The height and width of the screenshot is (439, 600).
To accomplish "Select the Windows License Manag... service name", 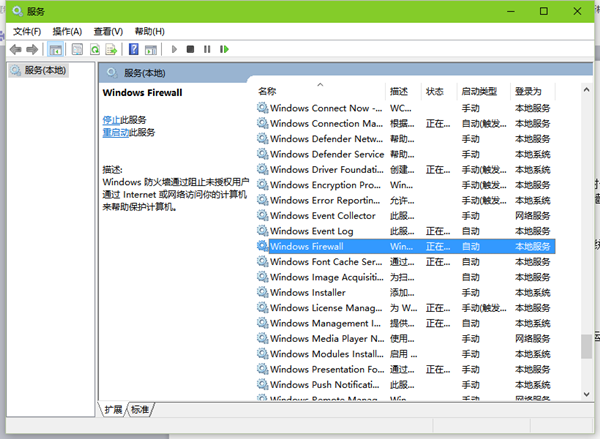I will point(326,308).
